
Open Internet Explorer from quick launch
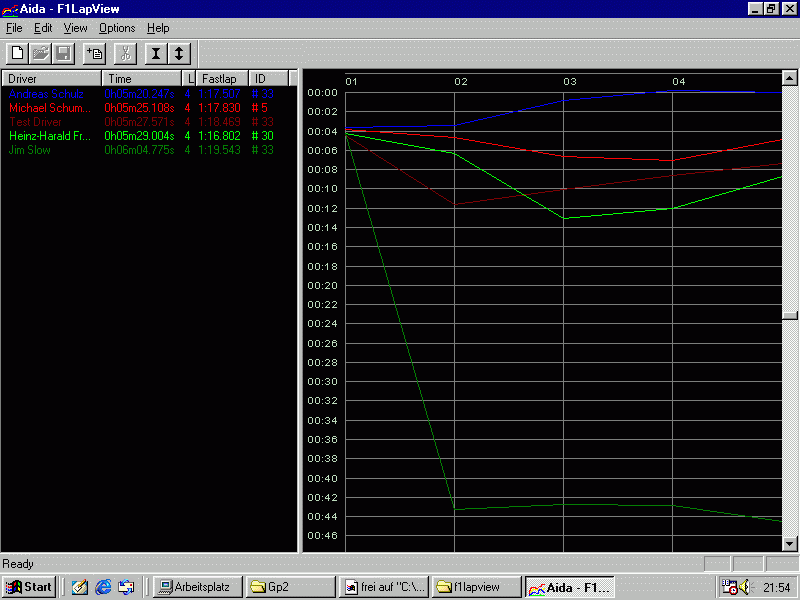103,587
